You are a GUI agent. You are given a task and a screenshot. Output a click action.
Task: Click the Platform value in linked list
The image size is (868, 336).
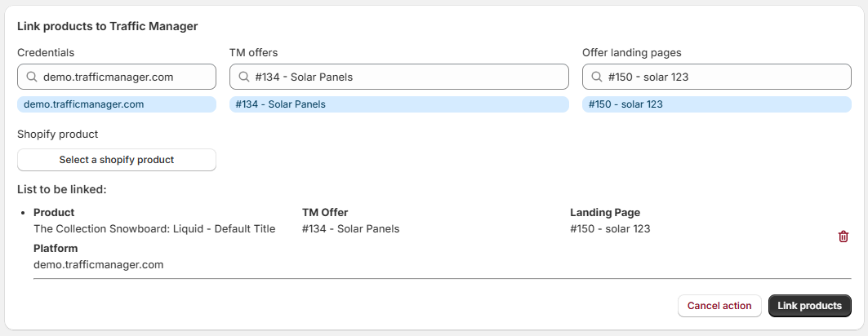click(x=99, y=264)
